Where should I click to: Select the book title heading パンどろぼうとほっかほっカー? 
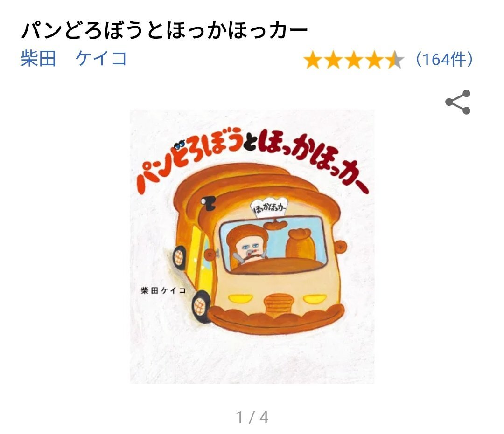pyautogui.click(x=165, y=30)
